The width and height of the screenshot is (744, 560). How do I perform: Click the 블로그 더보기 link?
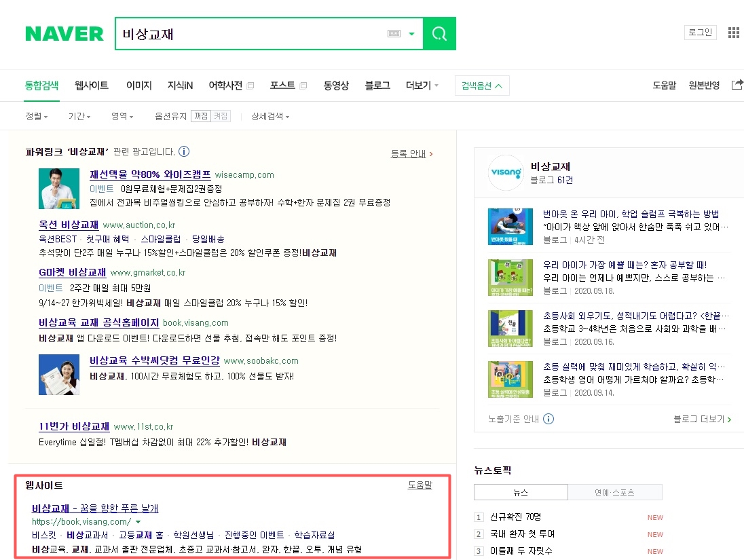point(702,419)
